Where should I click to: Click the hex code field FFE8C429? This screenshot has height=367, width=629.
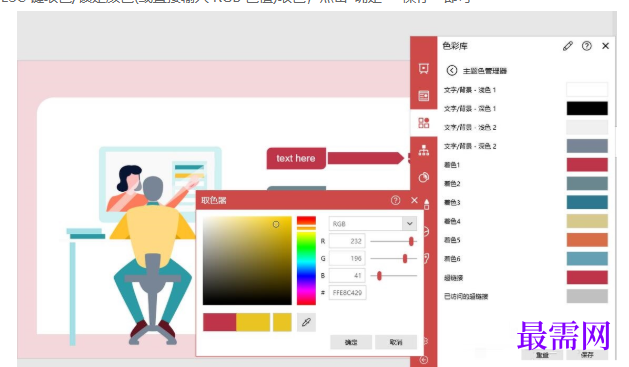click(x=347, y=293)
